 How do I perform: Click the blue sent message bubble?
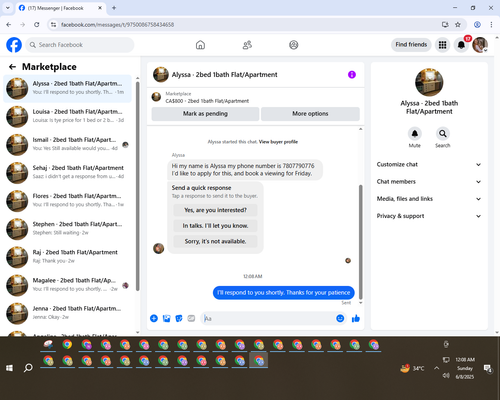coord(284,293)
